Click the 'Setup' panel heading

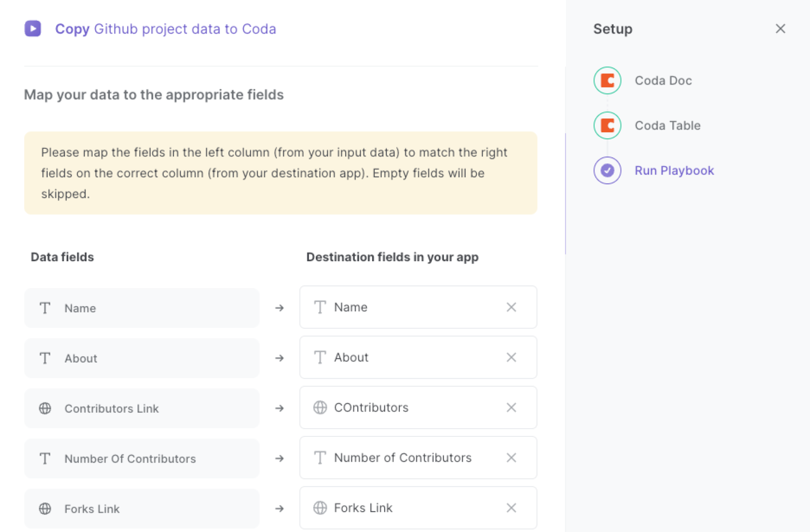pyautogui.click(x=613, y=29)
